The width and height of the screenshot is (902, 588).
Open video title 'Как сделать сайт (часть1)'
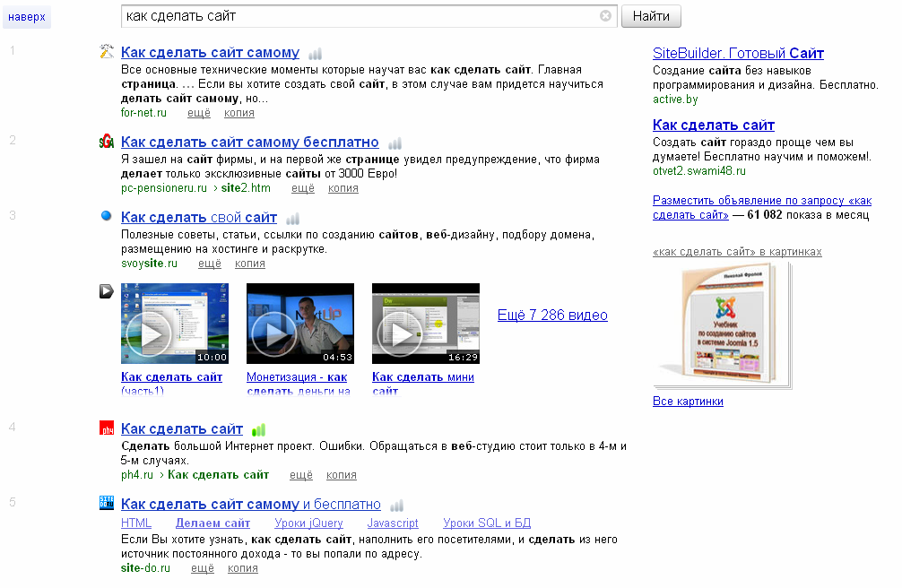click(171, 383)
